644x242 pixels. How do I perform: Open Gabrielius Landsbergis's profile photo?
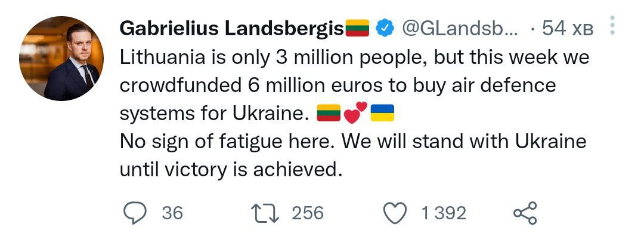pyautogui.click(x=61, y=59)
